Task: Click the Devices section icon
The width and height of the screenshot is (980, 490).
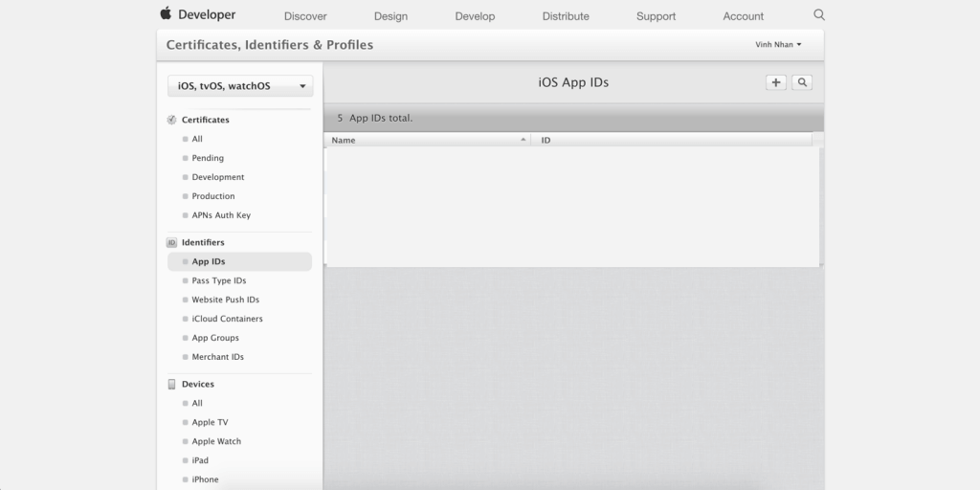Action: click(x=172, y=385)
